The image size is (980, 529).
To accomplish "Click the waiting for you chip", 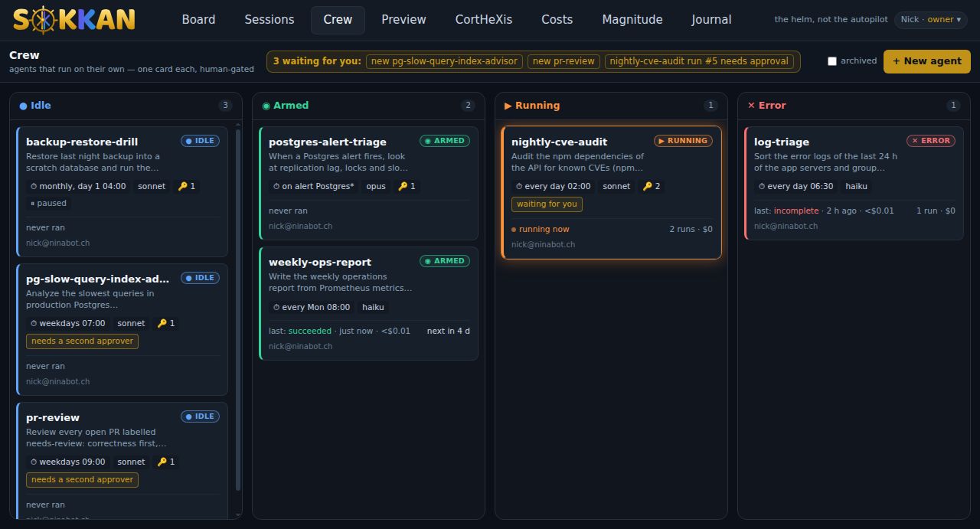I will [547, 204].
